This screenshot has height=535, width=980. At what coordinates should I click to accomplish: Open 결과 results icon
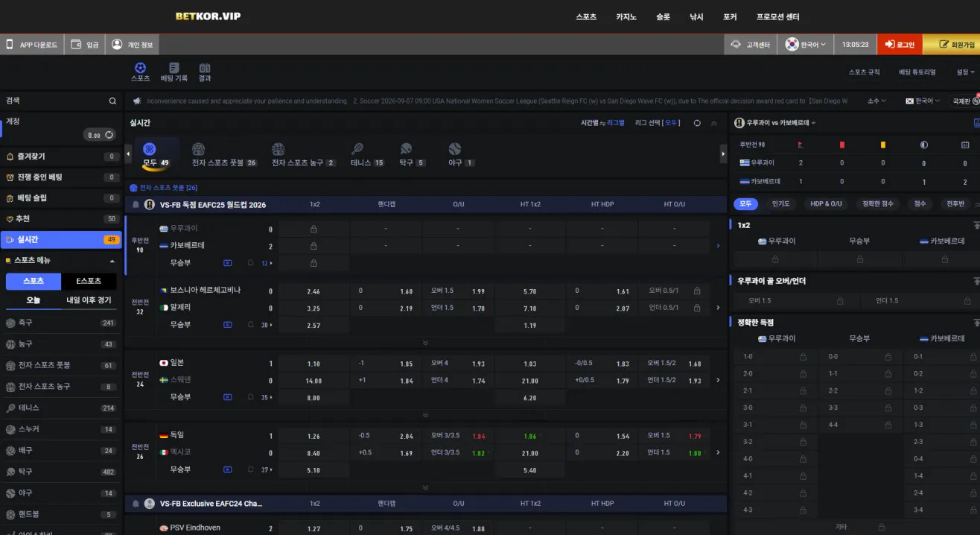click(205, 68)
